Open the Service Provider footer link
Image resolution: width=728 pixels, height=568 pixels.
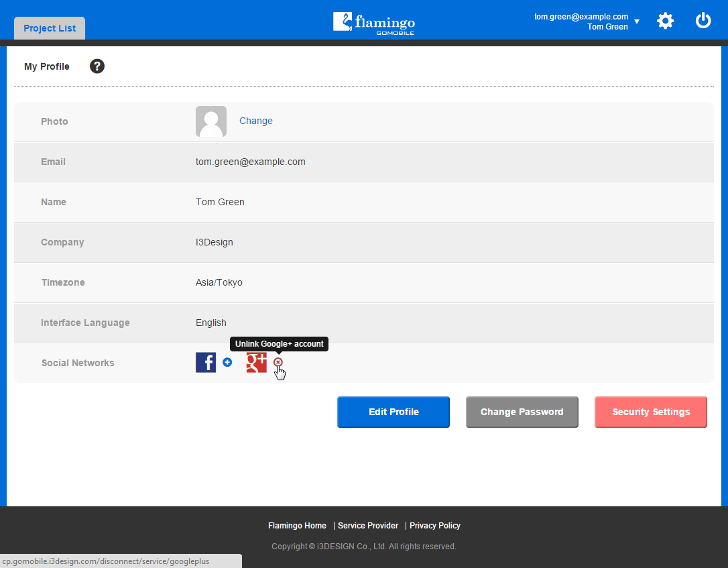(x=368, y=526)
